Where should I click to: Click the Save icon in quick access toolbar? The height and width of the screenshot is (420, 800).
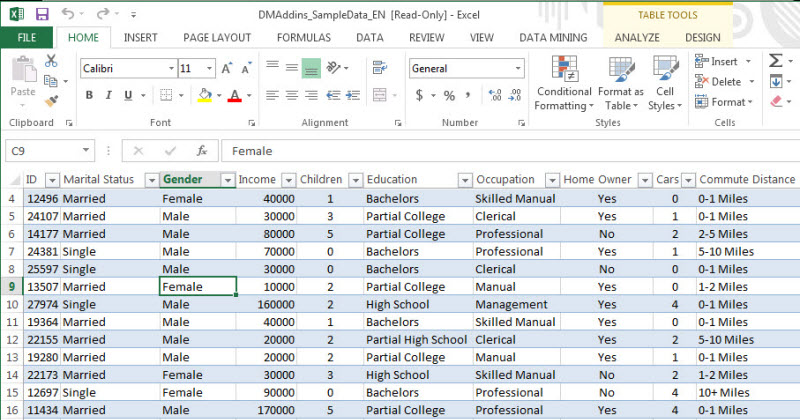pos(41,15)
